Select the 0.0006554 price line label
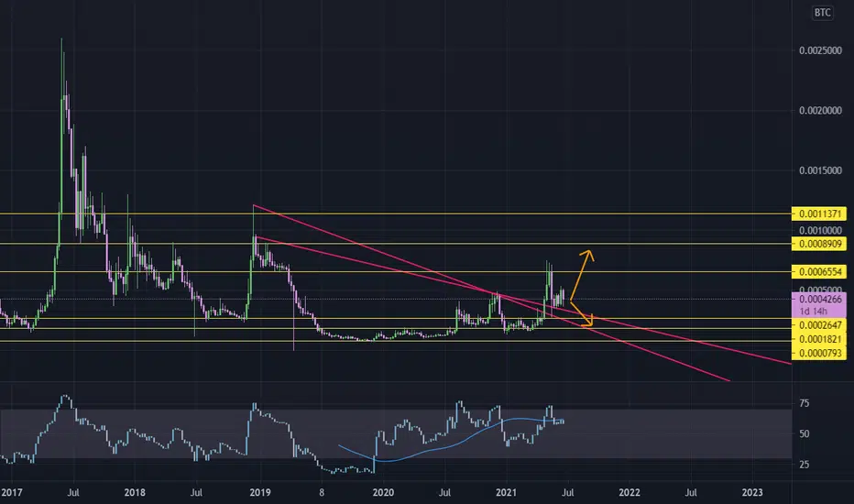 click(x=819, y=272)
